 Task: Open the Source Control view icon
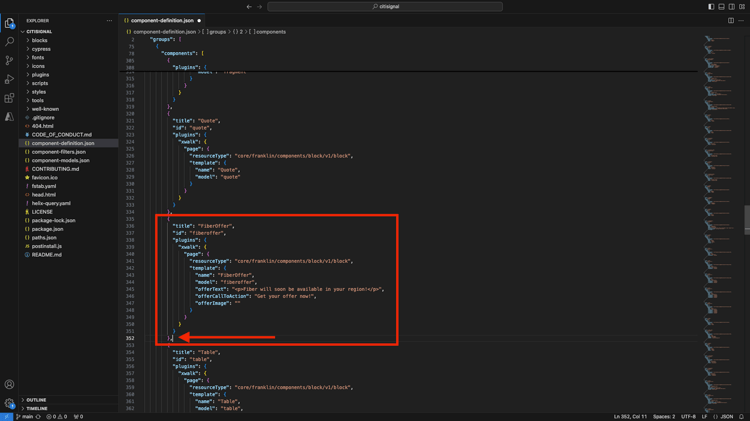pos(9,60)
